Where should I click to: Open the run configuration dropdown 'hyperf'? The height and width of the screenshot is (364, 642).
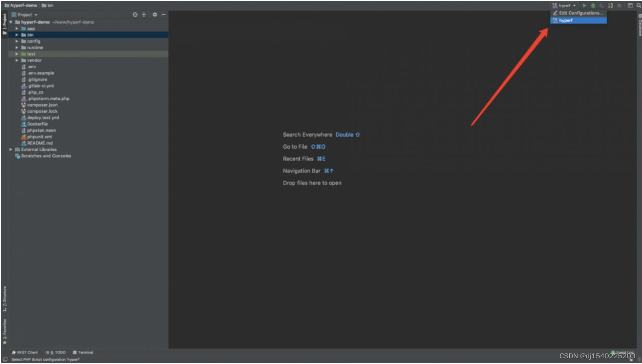[x=564, y=6]
